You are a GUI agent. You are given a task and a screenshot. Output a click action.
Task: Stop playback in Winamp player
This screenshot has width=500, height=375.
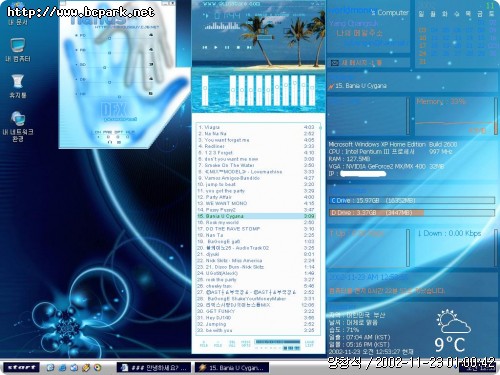[238, 47]
